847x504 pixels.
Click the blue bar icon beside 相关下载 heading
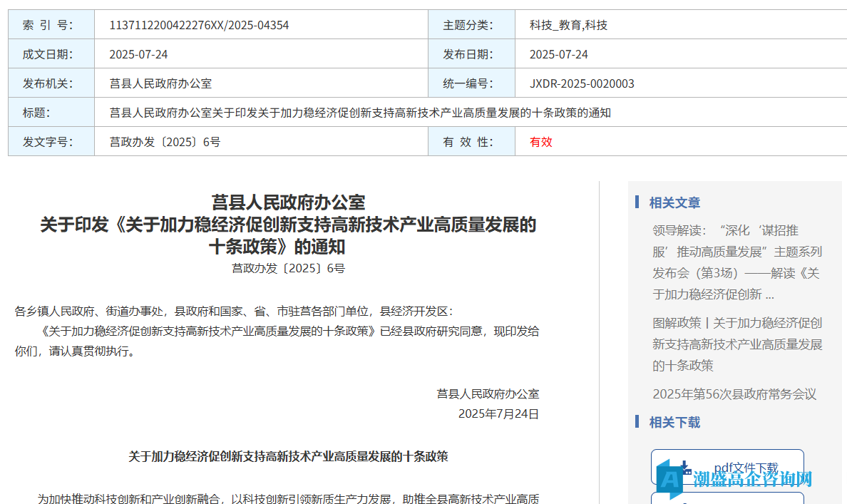pyautogui.click(x=635, y=422)
